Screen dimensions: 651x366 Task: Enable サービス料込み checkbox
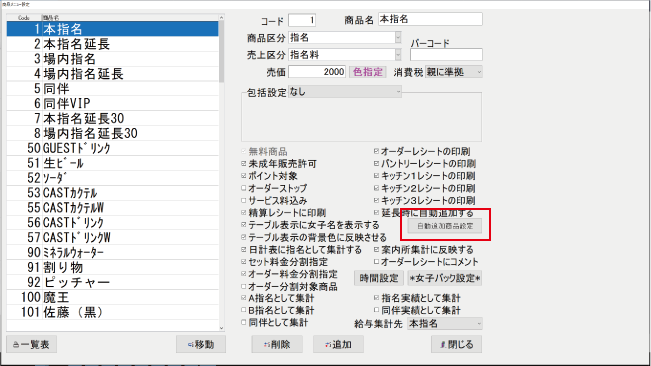pyautogui.click(x=244, y=200)
